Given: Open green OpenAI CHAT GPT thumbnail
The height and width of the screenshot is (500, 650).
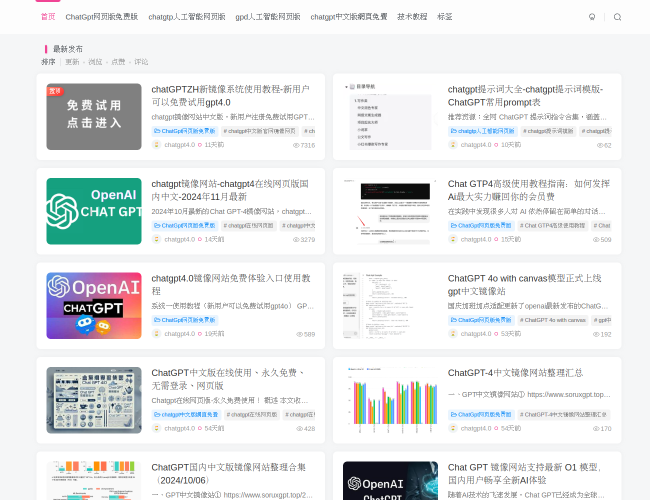Looking at the screenshot, I should click(x=94, y=211).
